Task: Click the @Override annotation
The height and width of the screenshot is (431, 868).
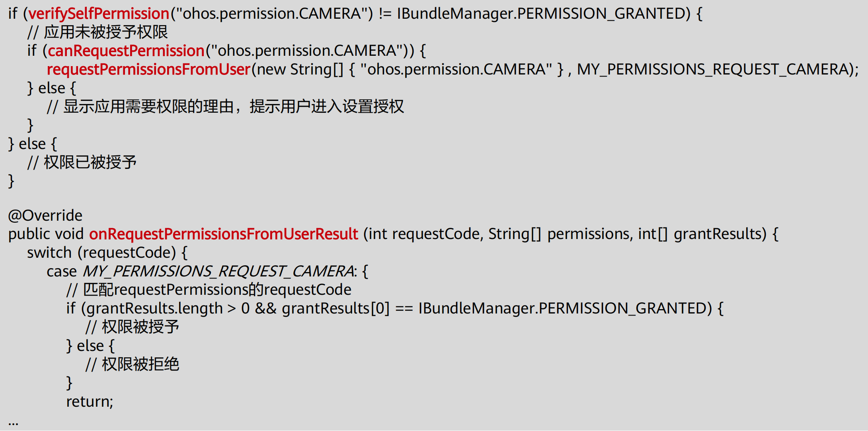Action: [45, 215]
